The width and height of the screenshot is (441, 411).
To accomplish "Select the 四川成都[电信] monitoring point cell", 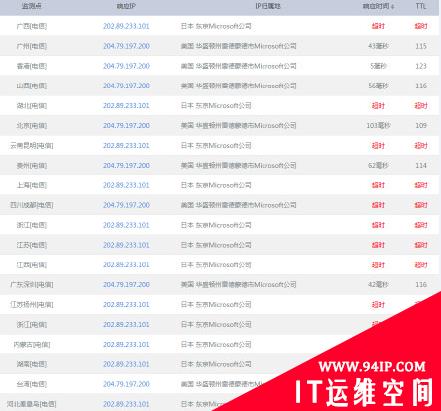I will 32,205.
